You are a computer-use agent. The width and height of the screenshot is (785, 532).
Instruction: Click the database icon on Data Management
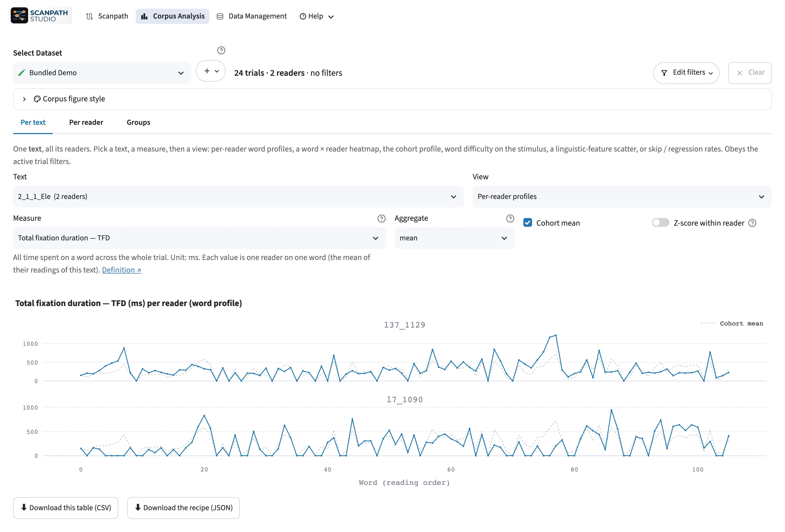pyautogui.click(x=220, y=16)
